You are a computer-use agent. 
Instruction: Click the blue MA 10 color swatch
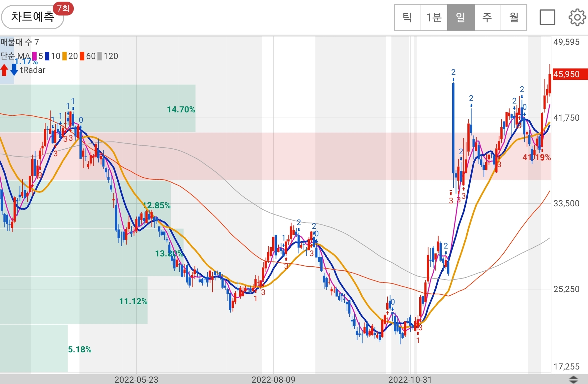(47, 56)
